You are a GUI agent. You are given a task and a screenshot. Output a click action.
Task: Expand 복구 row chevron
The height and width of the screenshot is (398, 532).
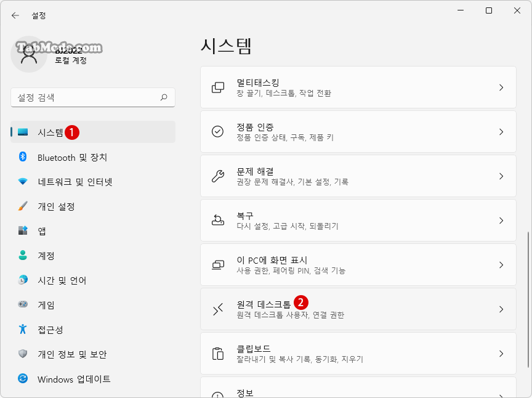(501, 221)
